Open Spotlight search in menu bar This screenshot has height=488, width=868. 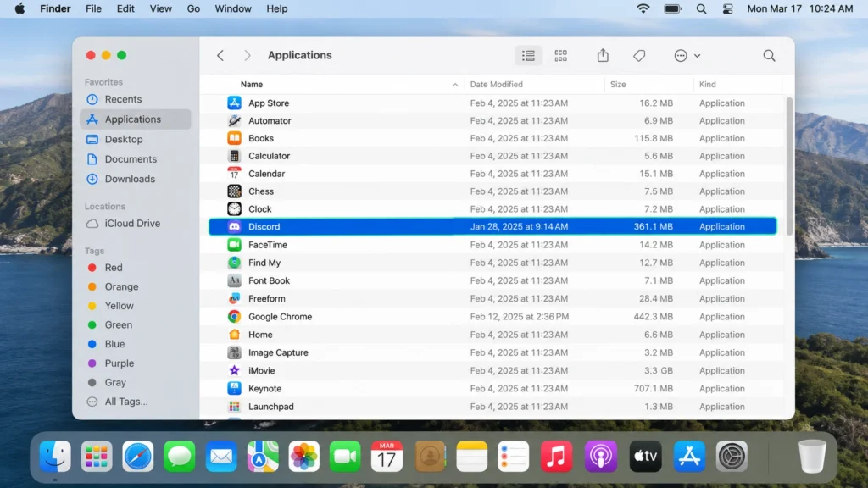click(x=701, y=8)
